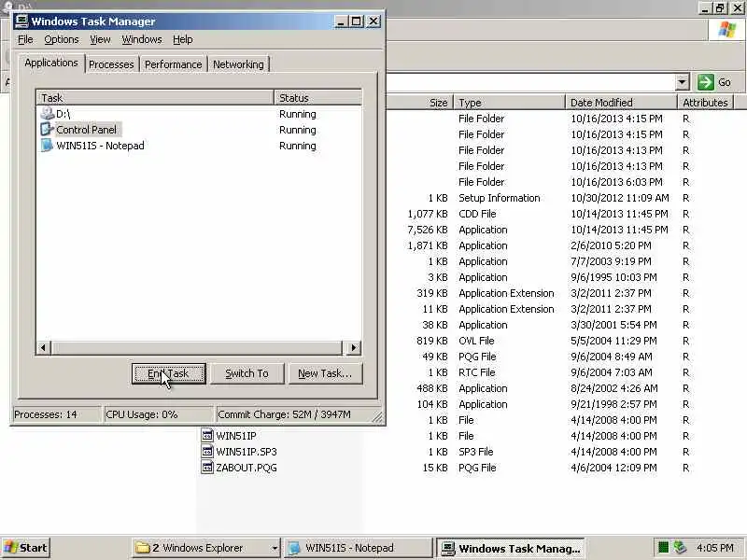This screenshot has height=560, width=747.
Task: Switch to the Performance tab
Action: click(174, 64)
